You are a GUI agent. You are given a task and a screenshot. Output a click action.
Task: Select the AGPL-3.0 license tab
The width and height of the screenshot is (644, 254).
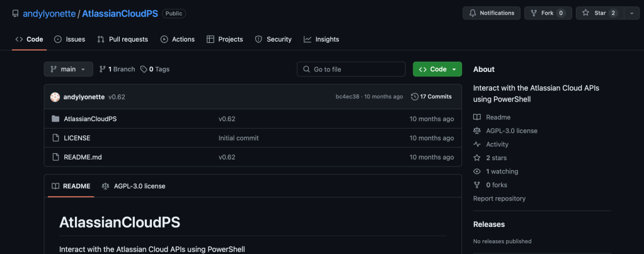click(134, 186)
